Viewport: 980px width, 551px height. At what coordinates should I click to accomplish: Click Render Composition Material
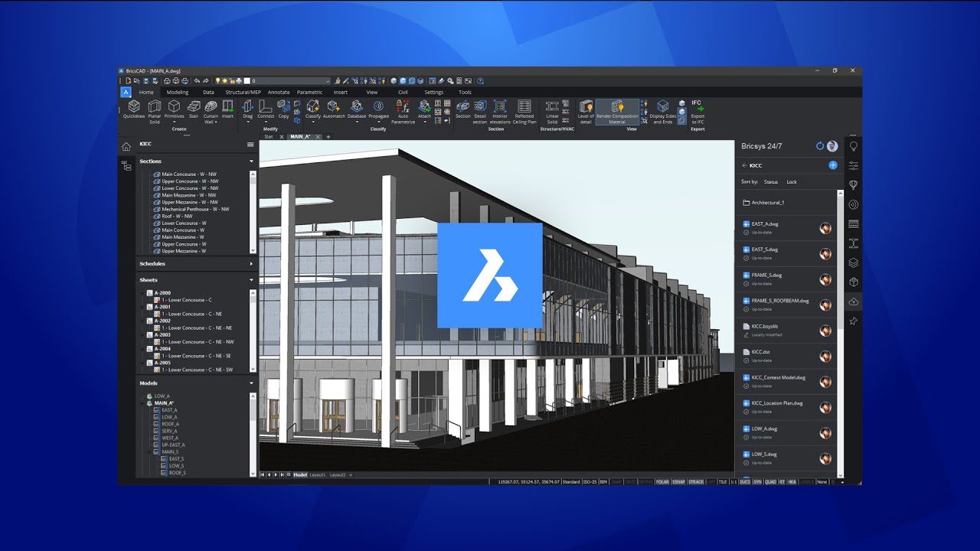pyautogui.click(x=617, y=112)
